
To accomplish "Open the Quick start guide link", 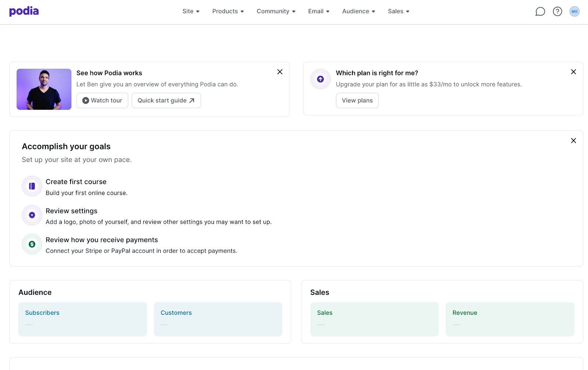I will (166, 101).
